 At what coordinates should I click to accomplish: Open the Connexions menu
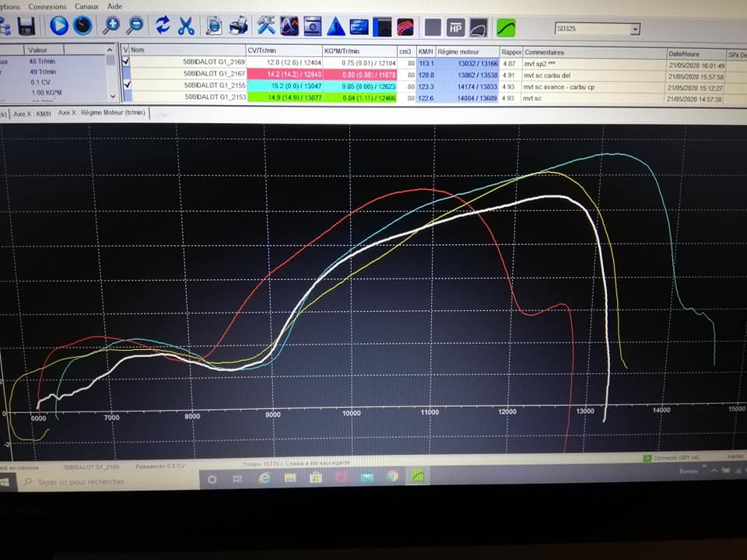(x=47, y=5)
